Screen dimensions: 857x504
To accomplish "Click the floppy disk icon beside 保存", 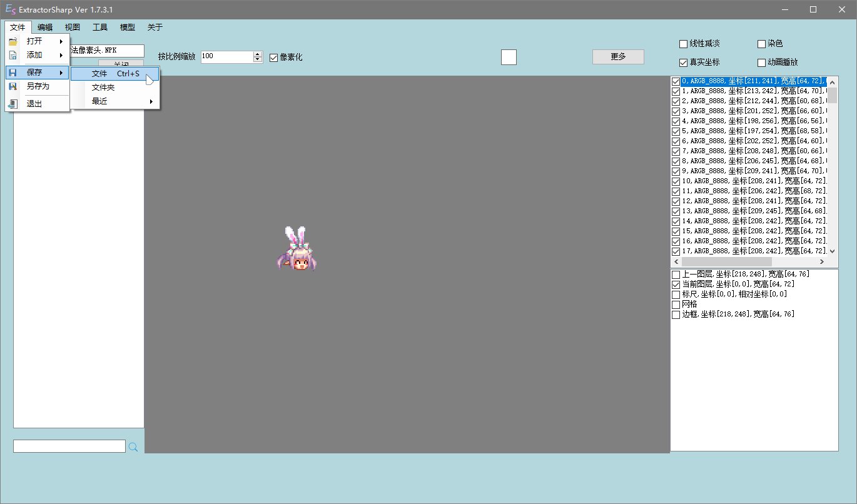I will (x=13, y=73).
